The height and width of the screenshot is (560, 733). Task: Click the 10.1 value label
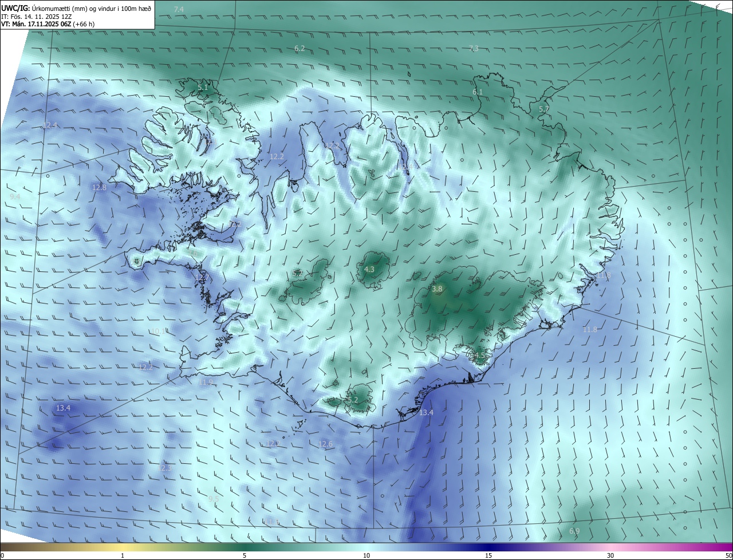[159, 331]
